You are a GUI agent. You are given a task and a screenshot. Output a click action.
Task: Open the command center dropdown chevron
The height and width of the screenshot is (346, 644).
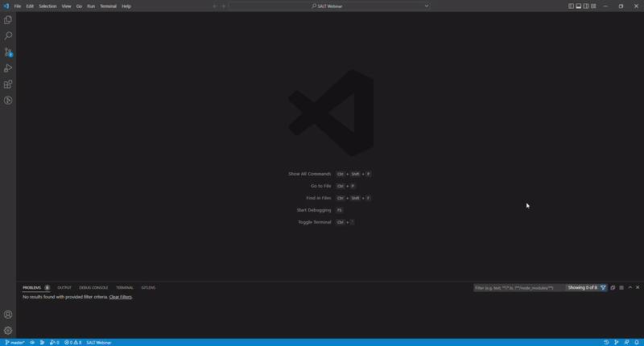pos(427,6)
